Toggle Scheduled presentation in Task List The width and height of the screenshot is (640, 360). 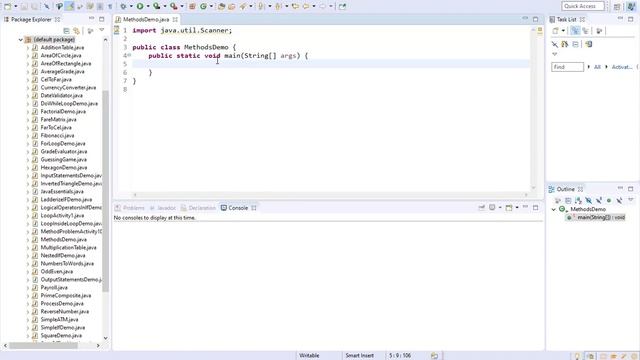585,31
